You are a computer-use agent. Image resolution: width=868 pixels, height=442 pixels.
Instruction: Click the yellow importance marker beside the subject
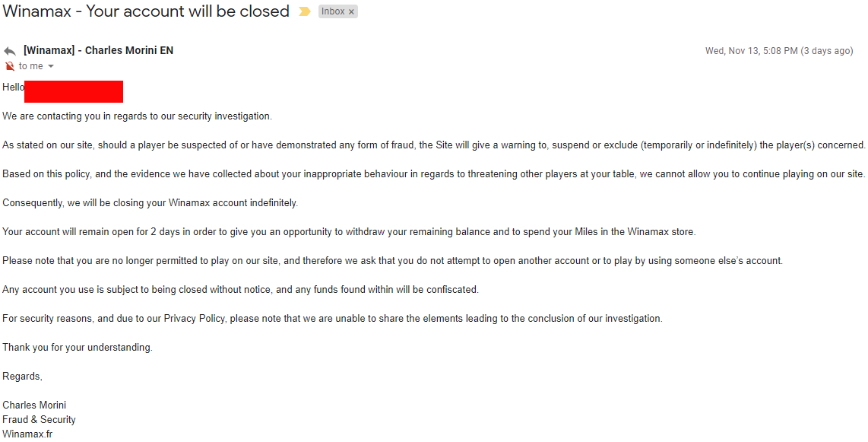coord(305,11)
